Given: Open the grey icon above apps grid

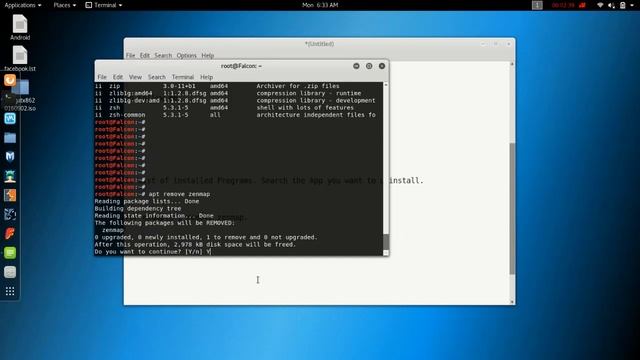Looking at the screenshot, I should click(10, 272).
